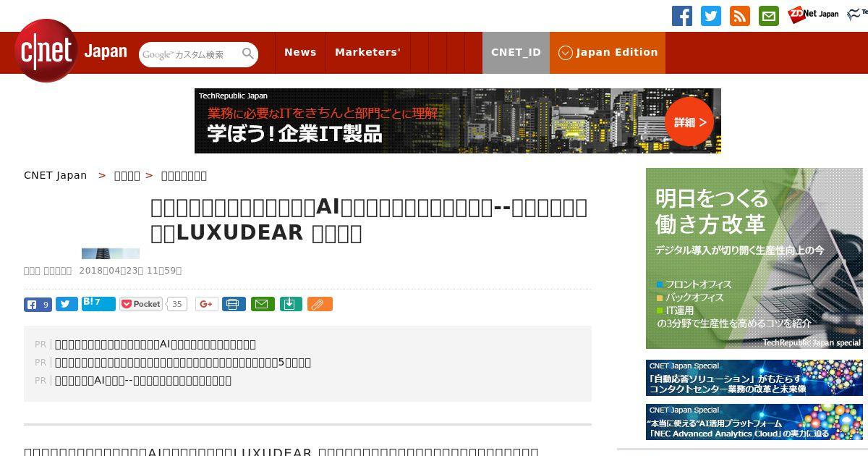Viewport: 868px width, 456px height.
Task: Open the Marketers' menu
Action: pos(367,52)
